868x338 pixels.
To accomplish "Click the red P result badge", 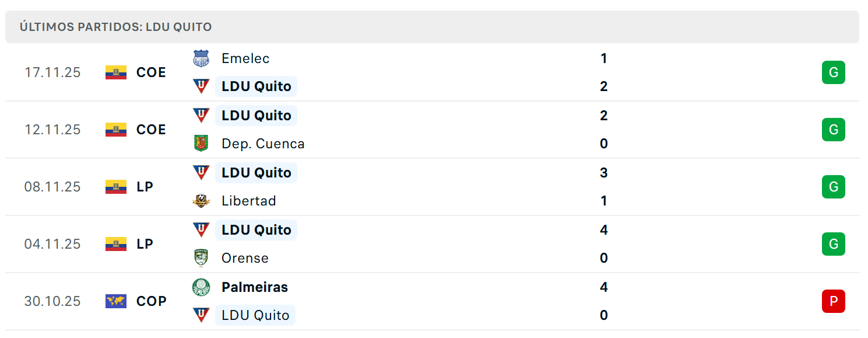I will tap(833, 301).
